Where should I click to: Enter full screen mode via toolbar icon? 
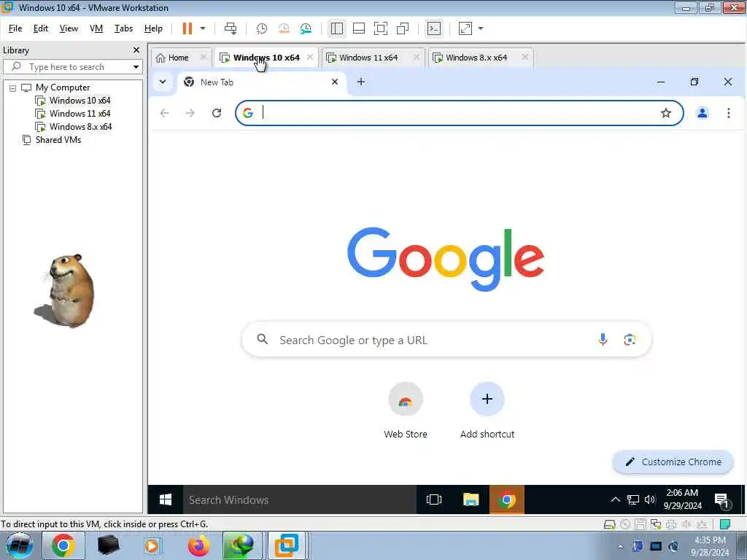pyautogui.click(x=381, y=28)
